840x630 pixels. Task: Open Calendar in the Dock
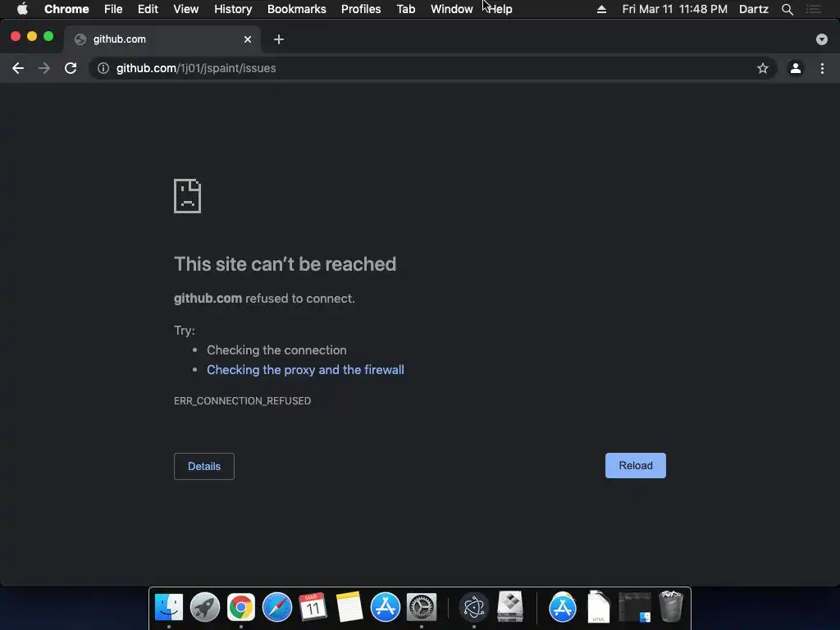click(x=313, y=607)
